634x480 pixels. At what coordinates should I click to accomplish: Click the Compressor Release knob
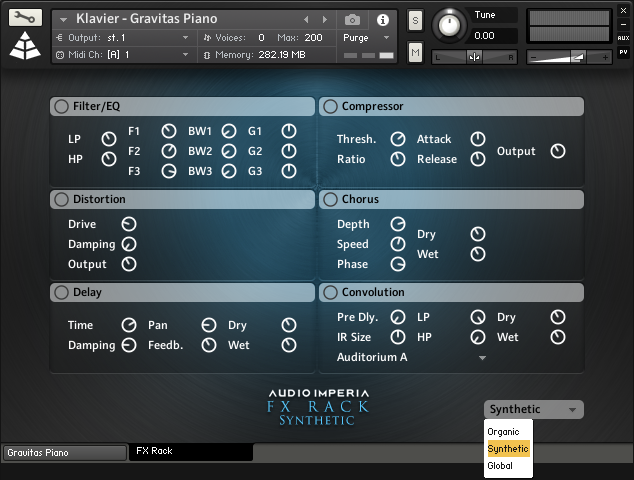[478, 159]
